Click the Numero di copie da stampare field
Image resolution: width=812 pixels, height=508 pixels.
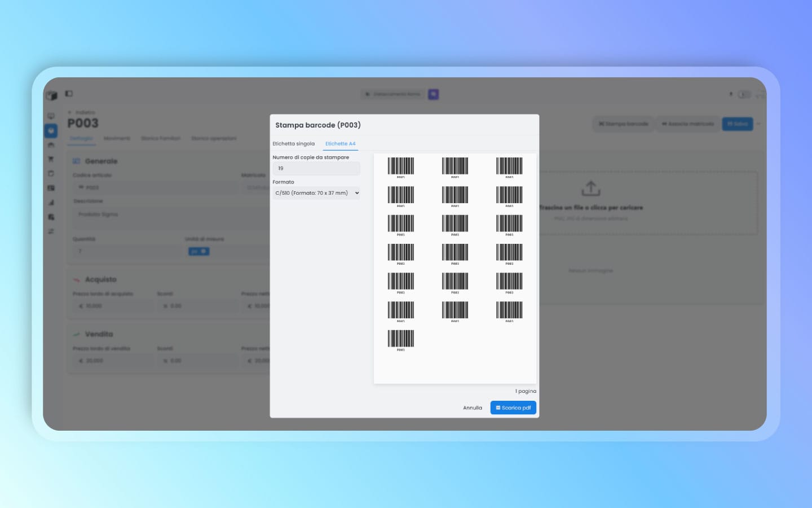coord(316,168)
